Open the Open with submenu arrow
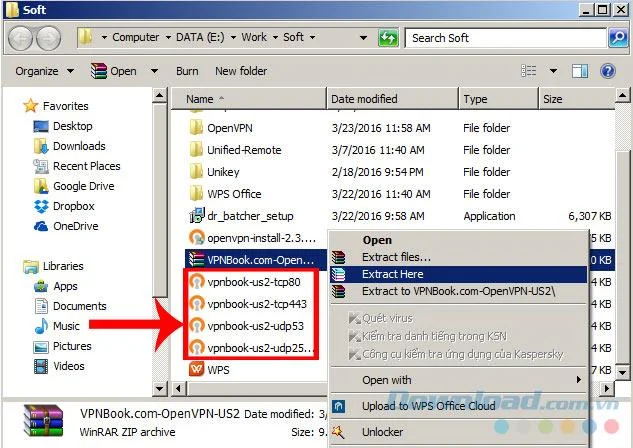Image resolution: width=633 pixels, height=448 pixels. point(579,380)
